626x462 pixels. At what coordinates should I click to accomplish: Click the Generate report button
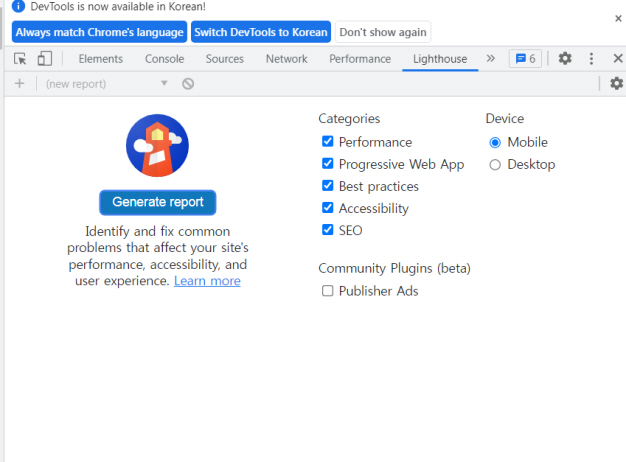158,202
